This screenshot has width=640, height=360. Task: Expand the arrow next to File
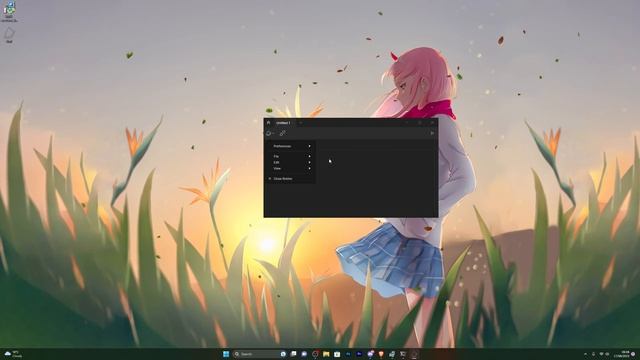click(x=309, y=156)
